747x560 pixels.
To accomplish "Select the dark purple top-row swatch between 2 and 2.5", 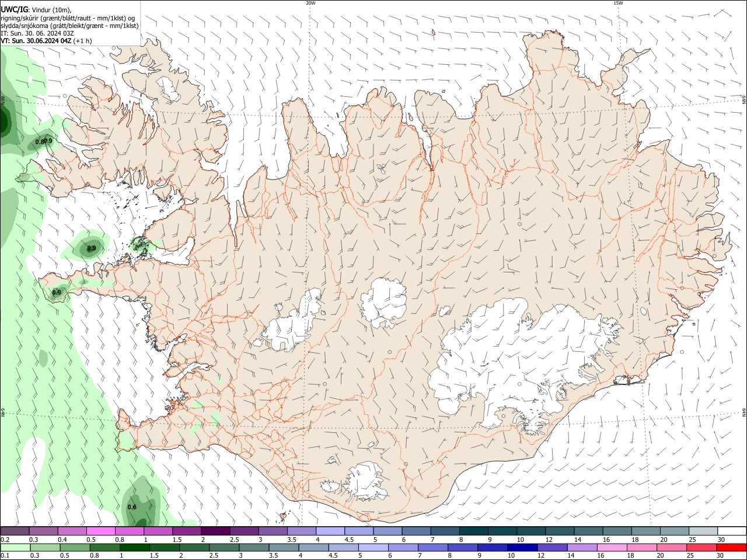I will (x=215, y=531).
